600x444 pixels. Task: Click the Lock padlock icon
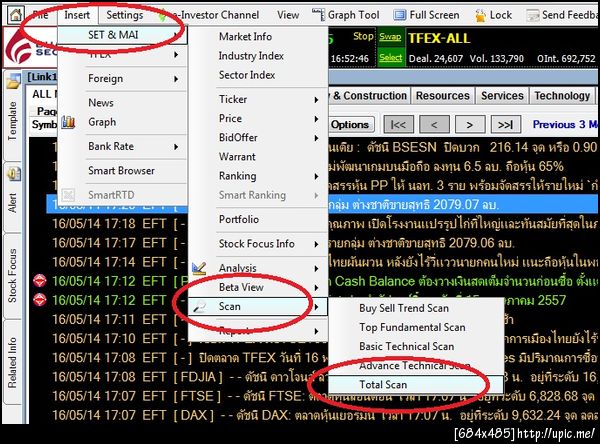[x=480, y=15]
